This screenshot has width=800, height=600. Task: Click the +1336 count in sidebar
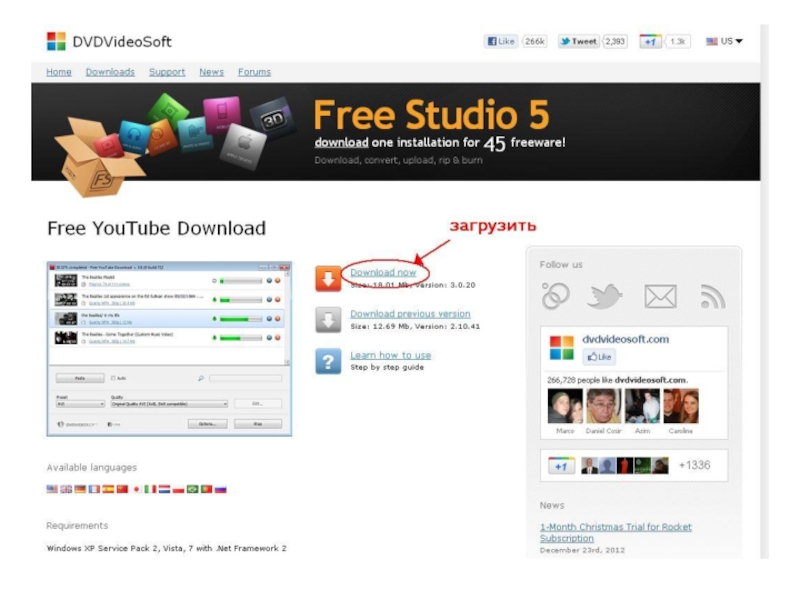tap(694, 465)
